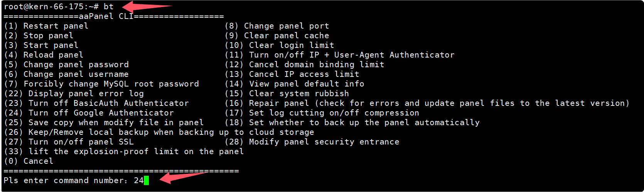Click "(27) Turn on/off panel SSL" option

[x=69, y=142]
